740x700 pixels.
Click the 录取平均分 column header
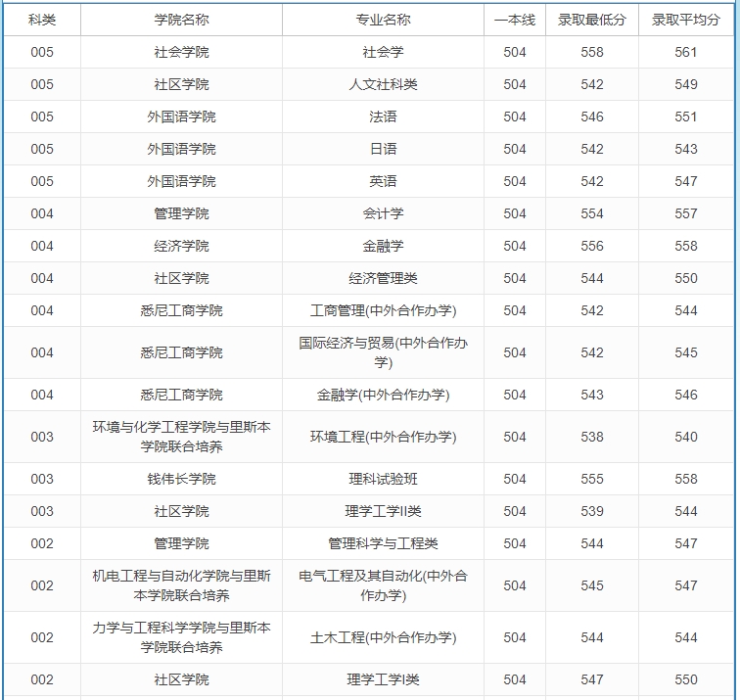click(685, 20)
